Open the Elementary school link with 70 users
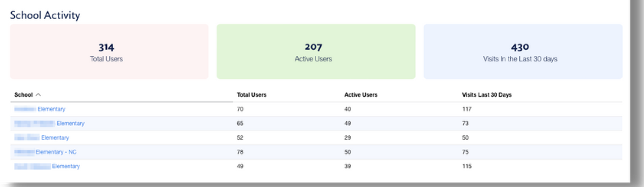The height and width of the screenshot is (187, 644). [x=51, y=109]
